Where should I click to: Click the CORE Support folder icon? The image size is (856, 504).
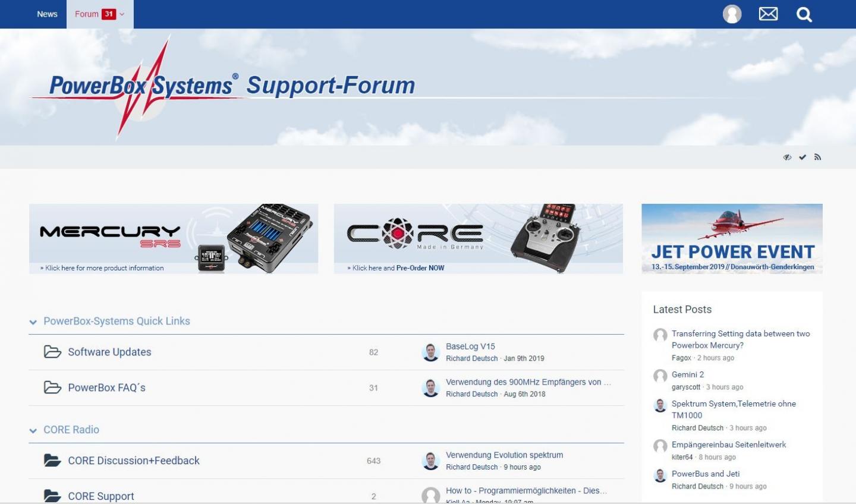click(x=52, y=496)
